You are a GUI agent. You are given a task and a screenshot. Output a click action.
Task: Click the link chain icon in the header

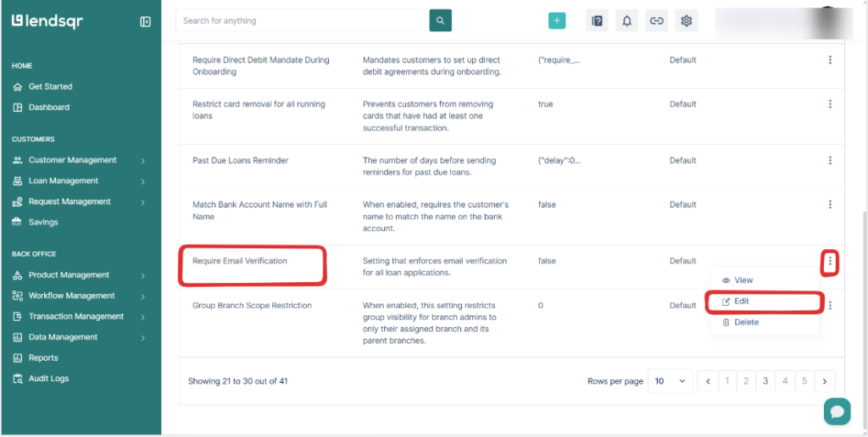pyautogui.click(x=657, y=21)
